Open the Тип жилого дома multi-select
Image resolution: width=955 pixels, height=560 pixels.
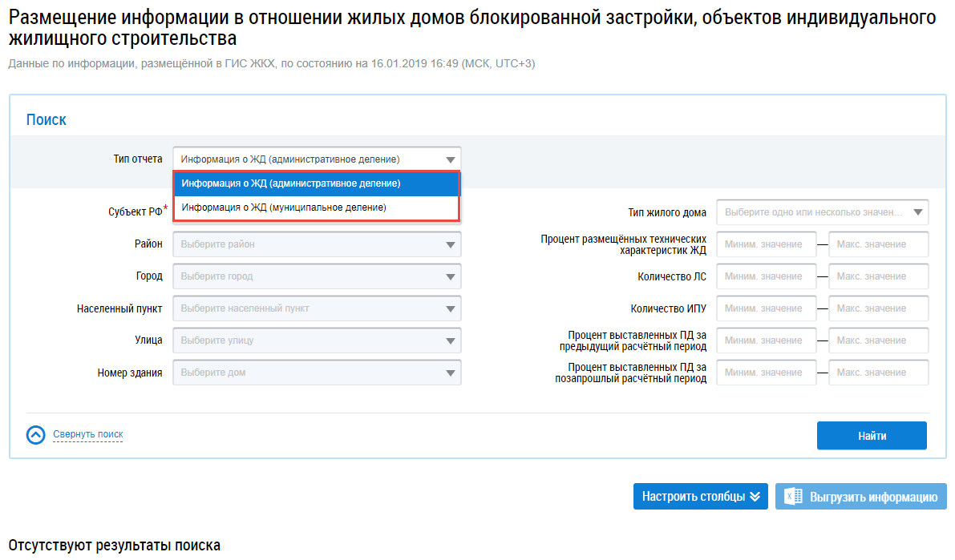tap(822, 213)
